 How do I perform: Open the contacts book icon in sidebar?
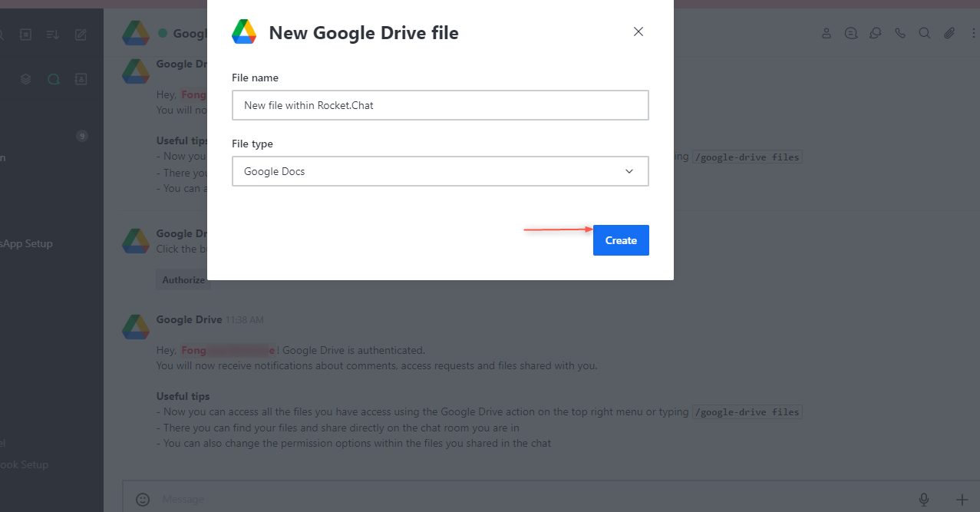tap(81, 79)
